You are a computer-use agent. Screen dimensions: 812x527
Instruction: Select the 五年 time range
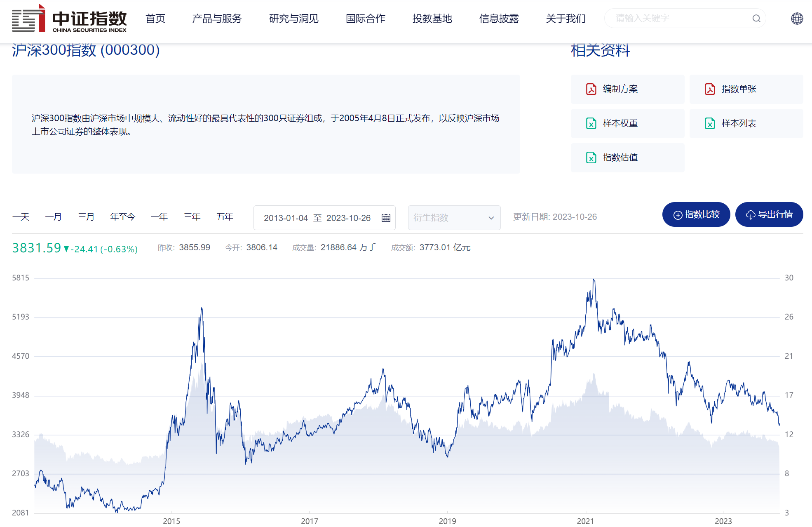coord(225,217)
